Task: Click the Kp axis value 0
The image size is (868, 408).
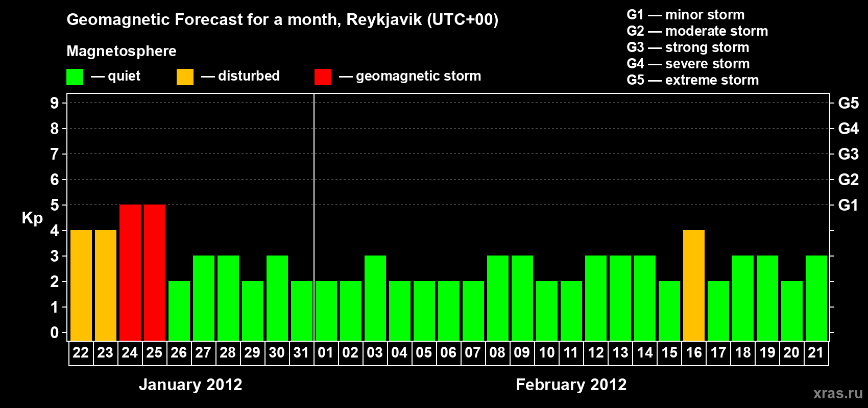Action: click(x=54, y=333)
